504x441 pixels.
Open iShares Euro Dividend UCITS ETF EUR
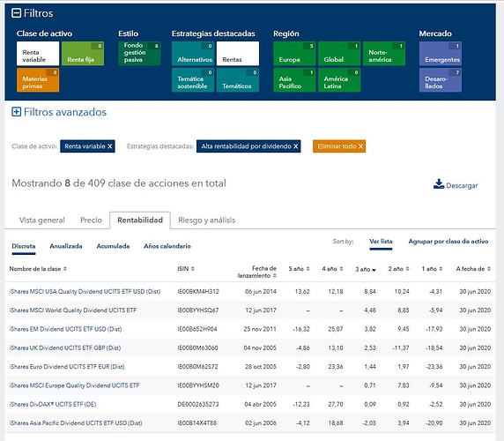click(67, 366)
